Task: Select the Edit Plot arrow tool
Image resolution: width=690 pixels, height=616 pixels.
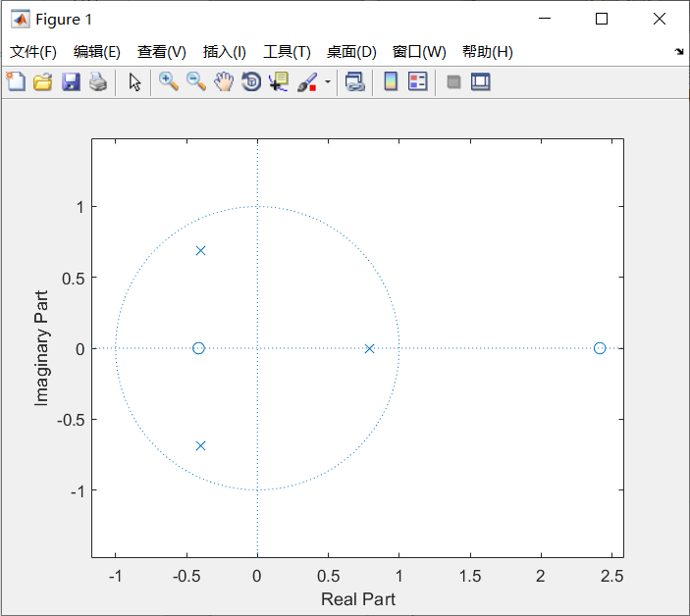Action: click(x=134, y=81)
